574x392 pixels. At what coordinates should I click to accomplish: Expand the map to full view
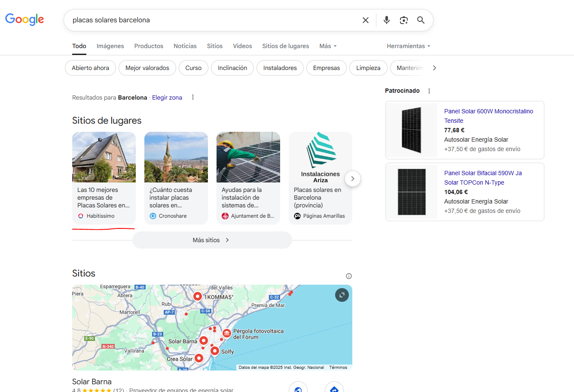(x=342, y=295)
